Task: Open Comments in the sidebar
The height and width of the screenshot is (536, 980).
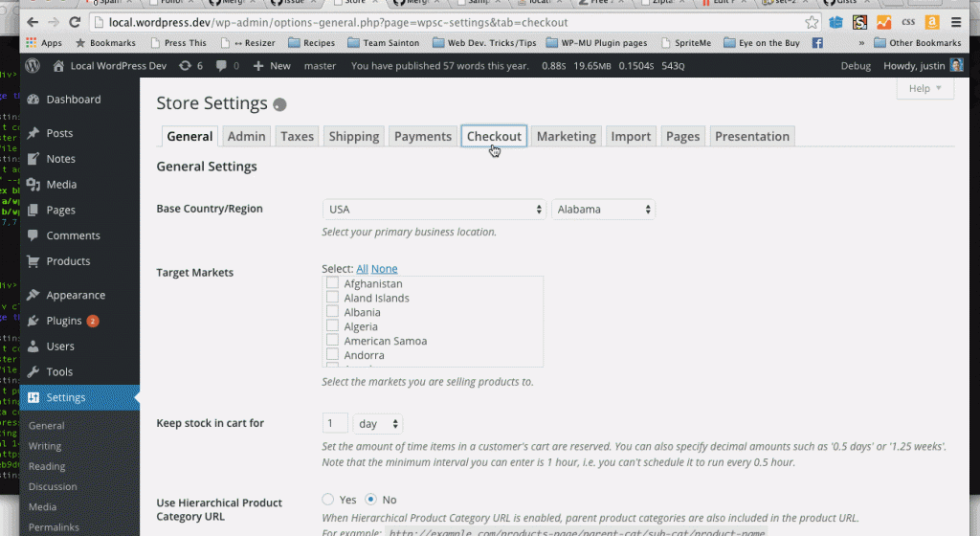Action: tap(73, 235)
